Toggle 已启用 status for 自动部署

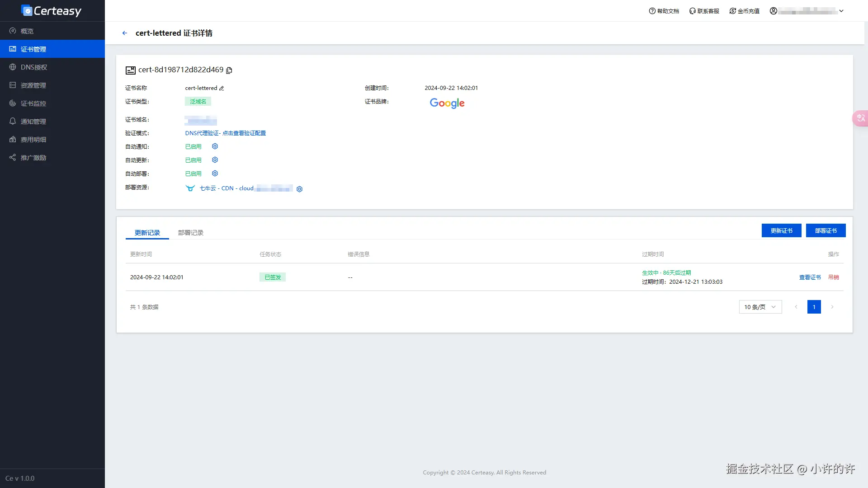(193, 173)
